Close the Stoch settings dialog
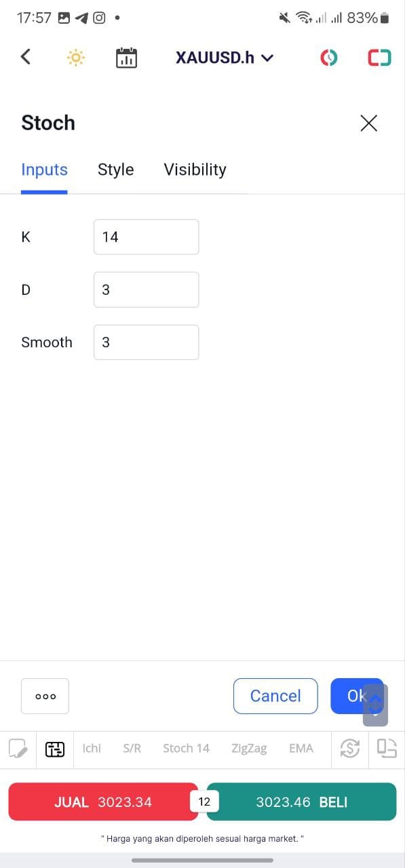 (368, 123)
